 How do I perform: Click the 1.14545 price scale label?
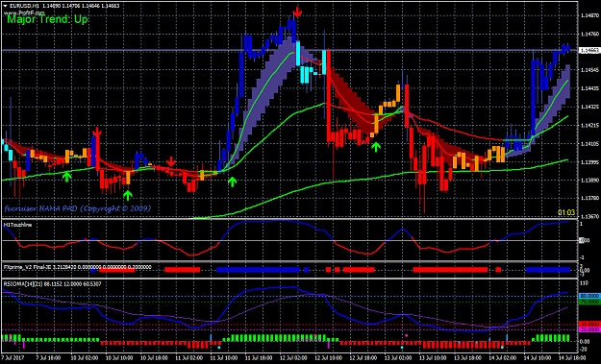click(x=589, y=70)
